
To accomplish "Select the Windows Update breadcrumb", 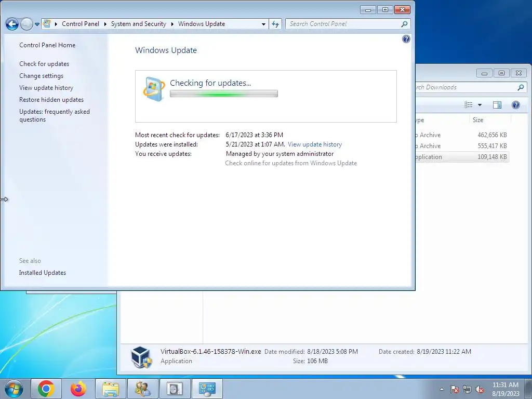I will 202,24.
